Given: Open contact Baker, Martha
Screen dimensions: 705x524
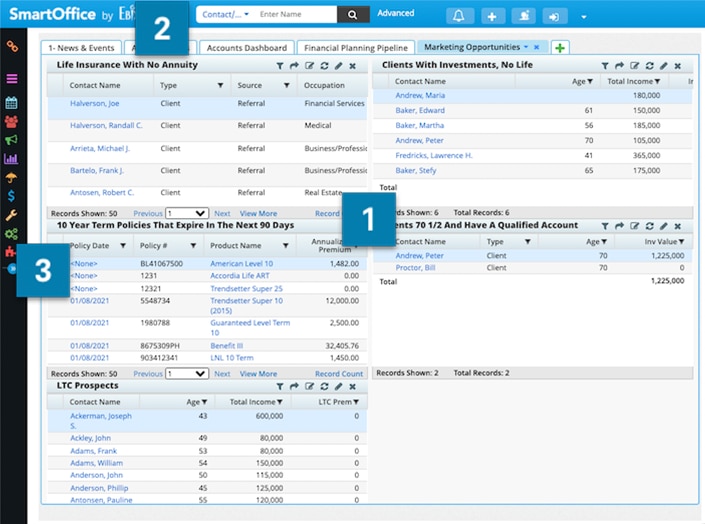Looking at the screenshot, I should click(x=419, y=125).
